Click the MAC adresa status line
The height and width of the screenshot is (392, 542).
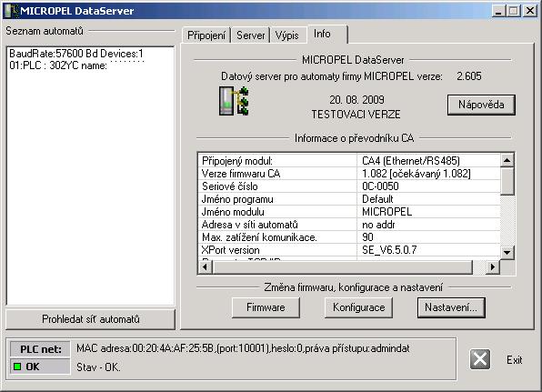pos(243,348)
